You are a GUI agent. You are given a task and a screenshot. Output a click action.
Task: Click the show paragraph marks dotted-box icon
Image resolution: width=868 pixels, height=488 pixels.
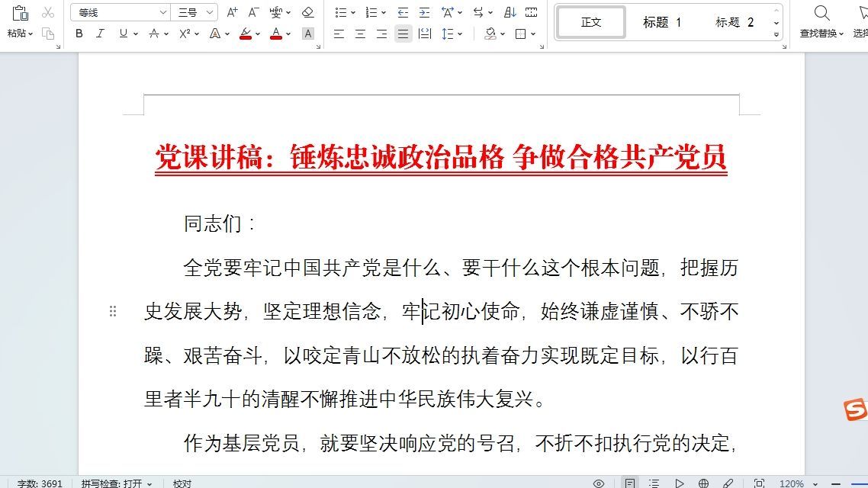pos(531,12)
